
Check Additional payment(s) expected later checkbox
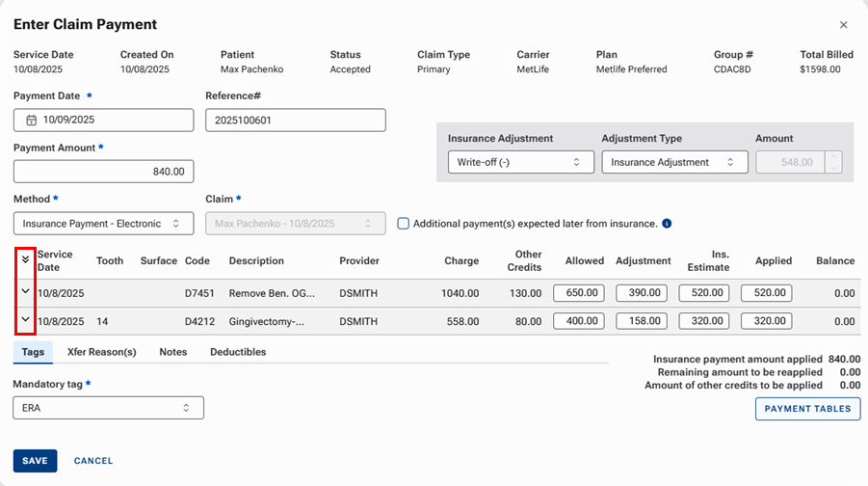pos(404,224)
